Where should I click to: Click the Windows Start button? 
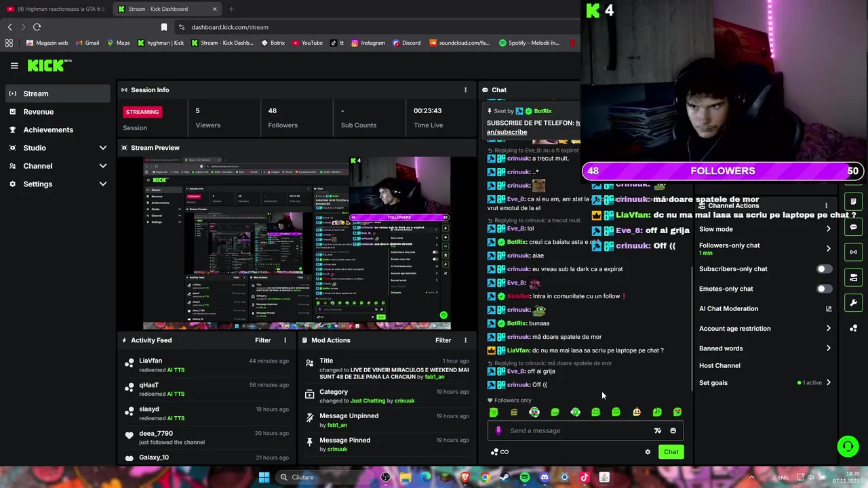(x=264, y=477)
